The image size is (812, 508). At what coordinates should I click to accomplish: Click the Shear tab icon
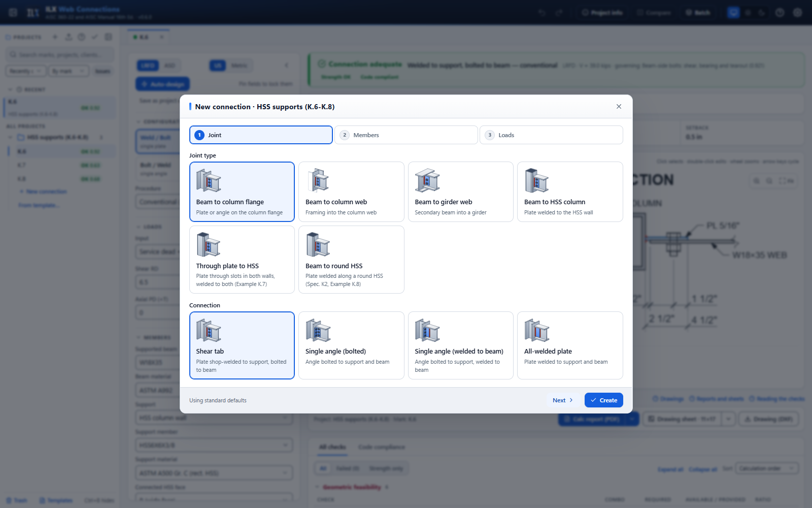tap(209, 330)
